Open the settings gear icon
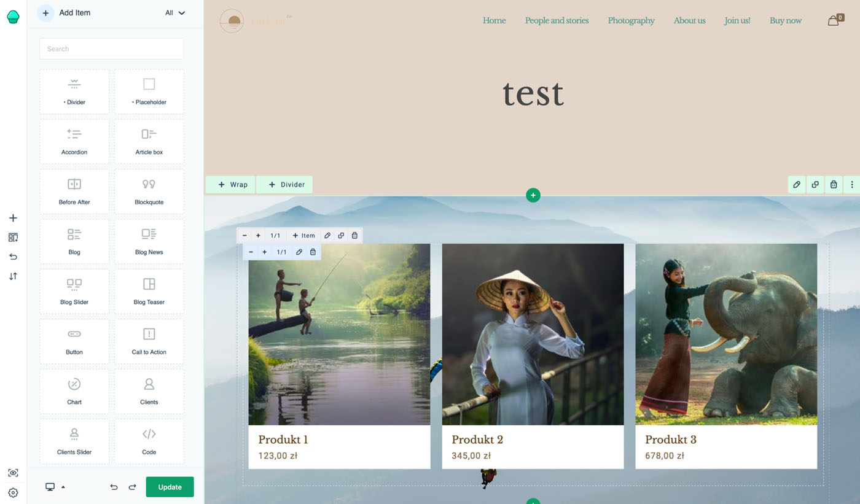Image resolution: width=860 pixels, height=504 pixels. (x=13, y=492)
